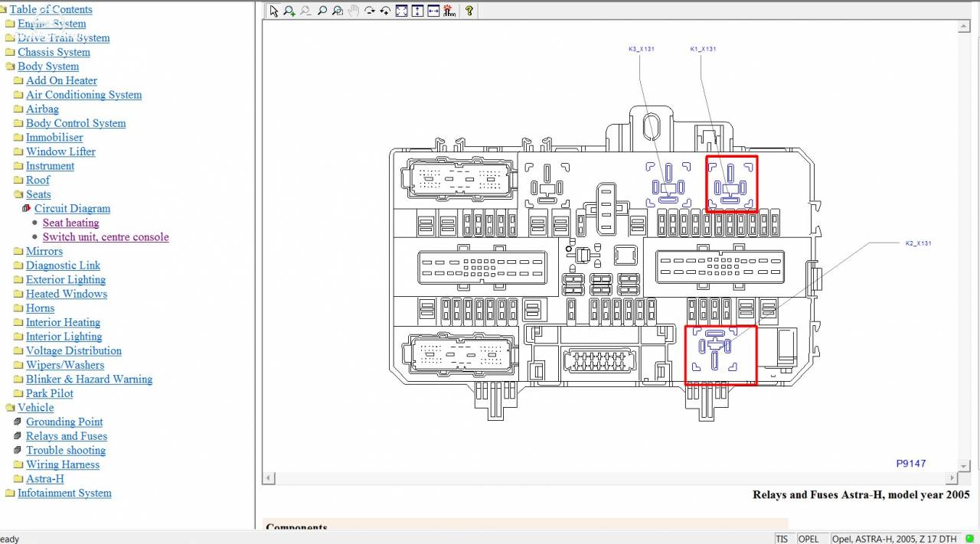Open the Table of Contents link
This screenshot has height=544, width=980.
51,9
